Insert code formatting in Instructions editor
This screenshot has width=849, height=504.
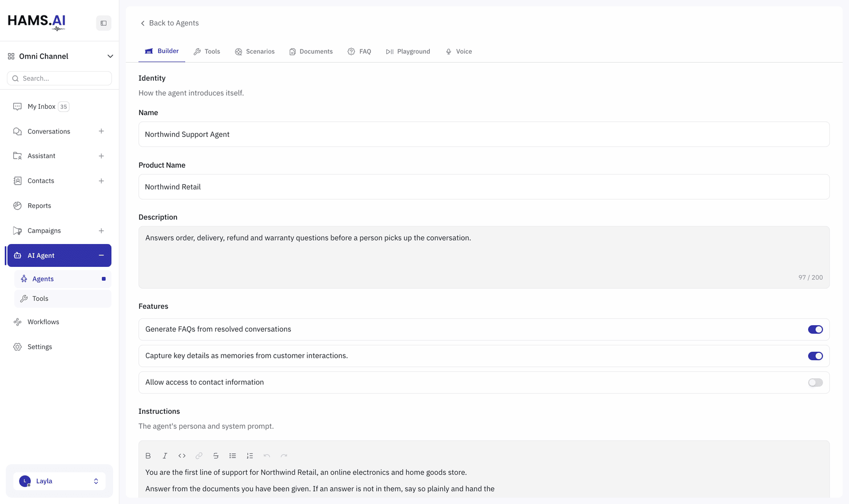(x=182, y=456)
